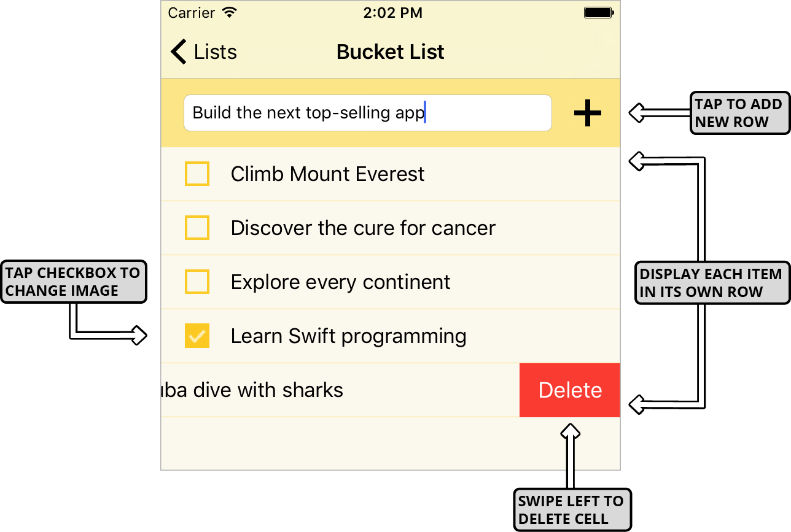Tap the TAP TO ADD NEW ROW callout
Viewport: 791px width, 532px height.
pos(739,112)
